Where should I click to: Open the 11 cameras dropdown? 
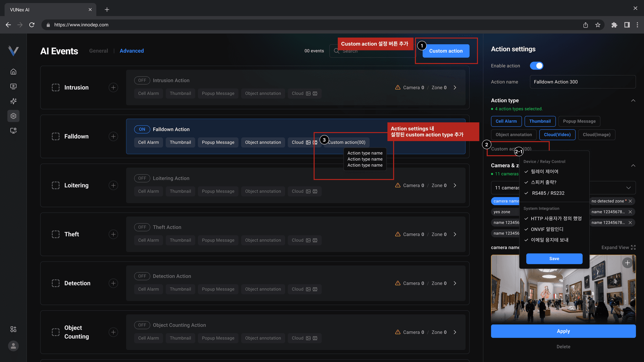click(x=628, y=188)
